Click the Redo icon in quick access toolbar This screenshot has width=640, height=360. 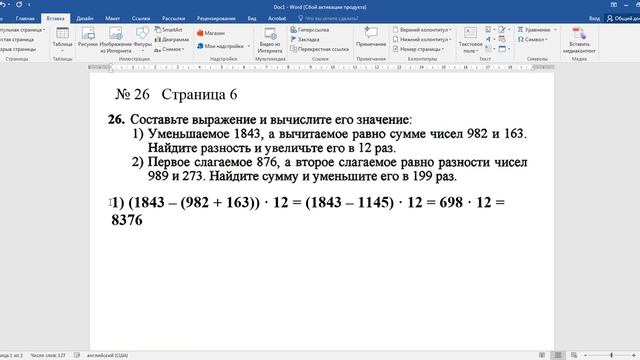(x=19, y=4)
